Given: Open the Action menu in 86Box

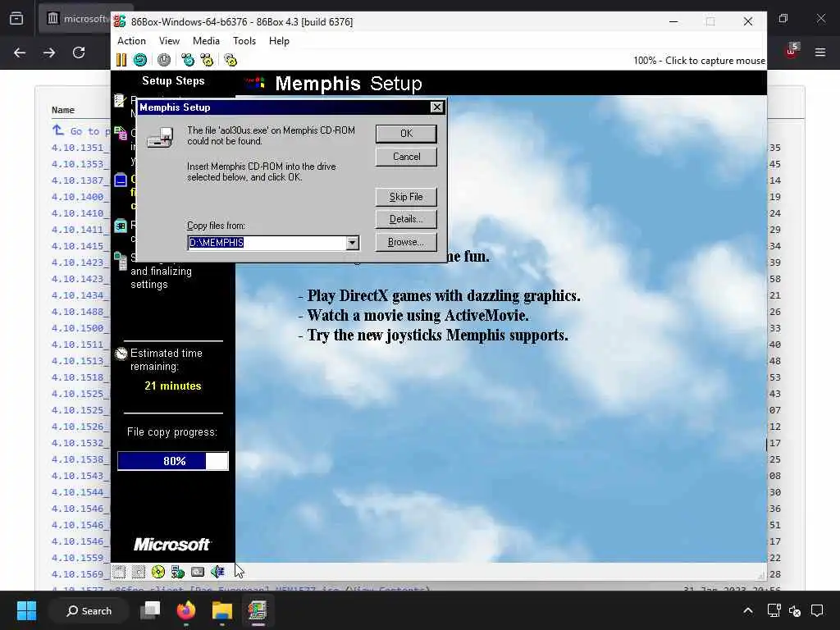Looking at the screenshot, I should click(x=131, y=41).
